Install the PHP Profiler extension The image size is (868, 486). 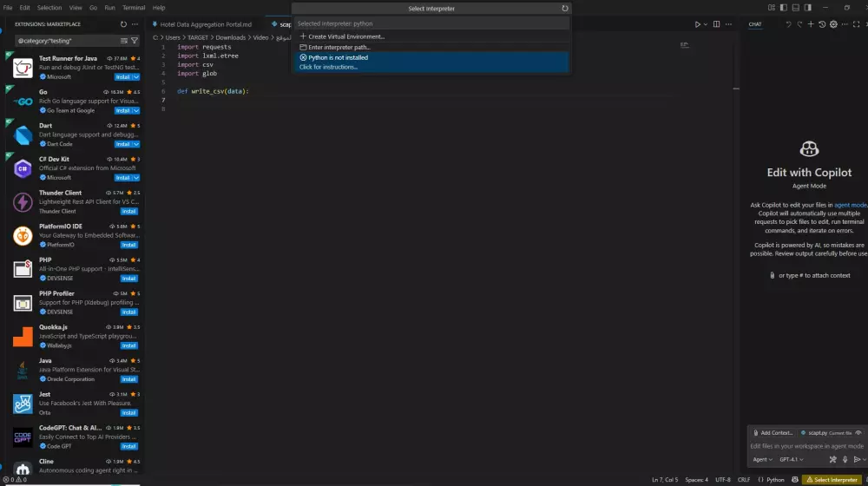point(129,312)
